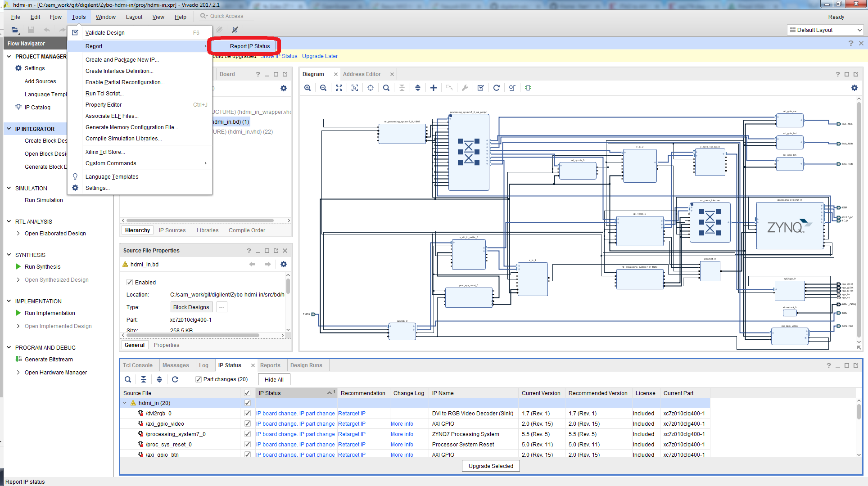Viewport: 868px width, 486px height.
Task: Click the Quick Access search field
Action: coord(226,16)
